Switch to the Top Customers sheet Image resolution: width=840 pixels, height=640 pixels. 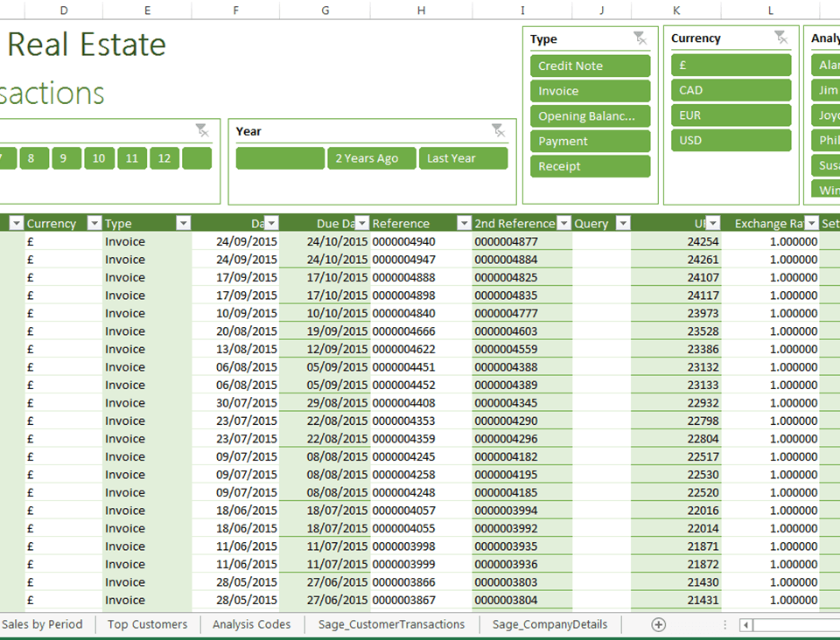coord(147,624)
